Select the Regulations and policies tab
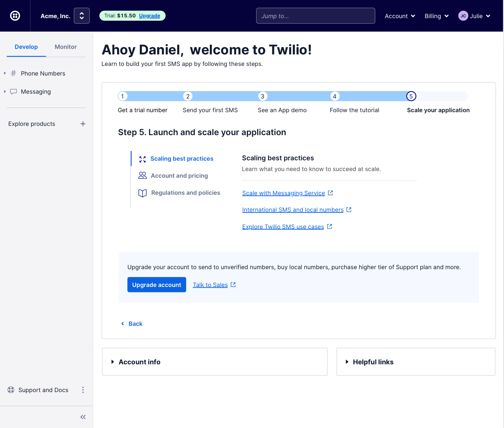Image resolution: width=504 pixels, height=428 pixels. (186, 193)
